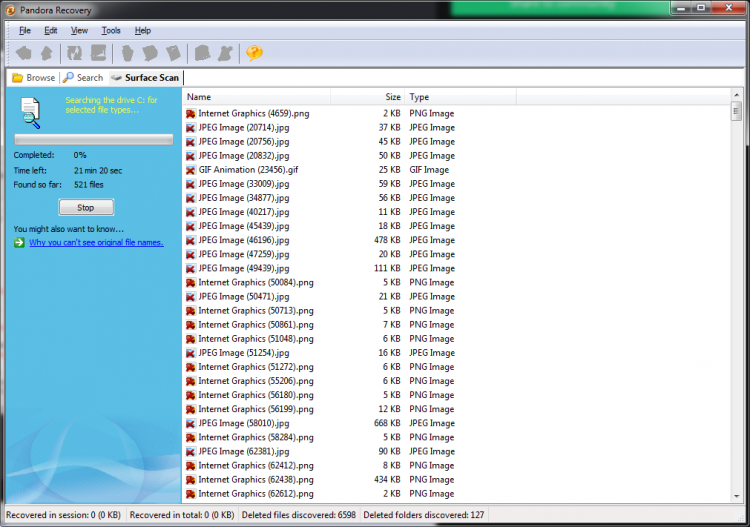Select Internet Graphics (56180).png file name
The image size is (750, 527).
[256, 395]
